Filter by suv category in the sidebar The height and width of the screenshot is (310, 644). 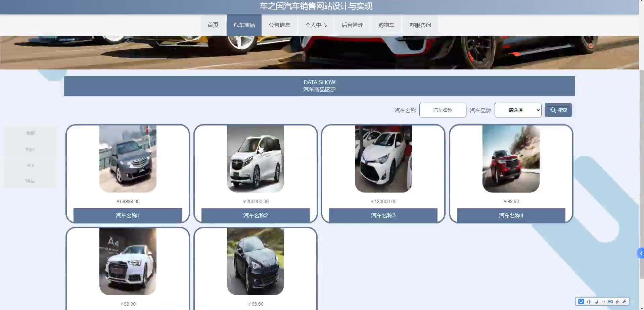pyautogui.click(x=30, y=165)
